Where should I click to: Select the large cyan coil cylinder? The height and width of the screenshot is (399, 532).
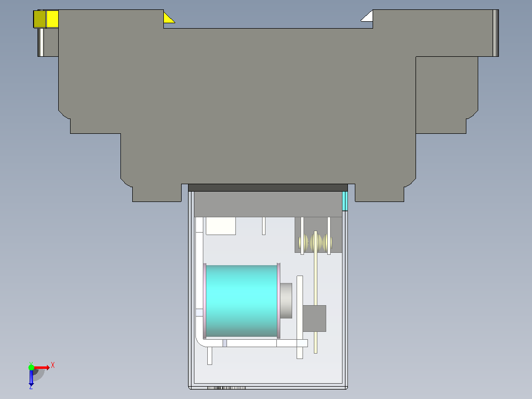tap(242, 301)
